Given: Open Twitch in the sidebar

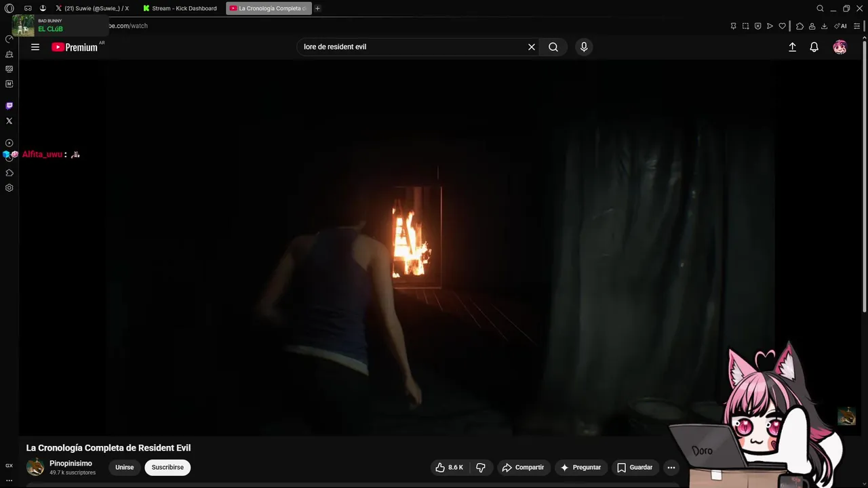Looking at the screenshot, I should tap(9, 106).
